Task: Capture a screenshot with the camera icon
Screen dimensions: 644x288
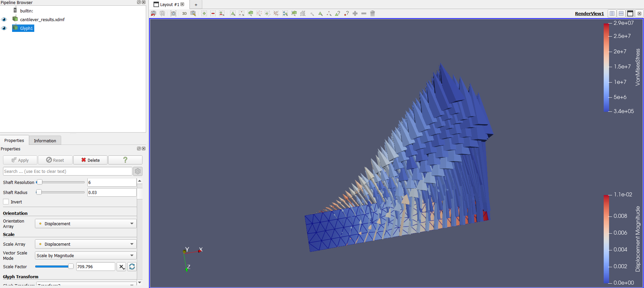Action: tap(173, 13)
